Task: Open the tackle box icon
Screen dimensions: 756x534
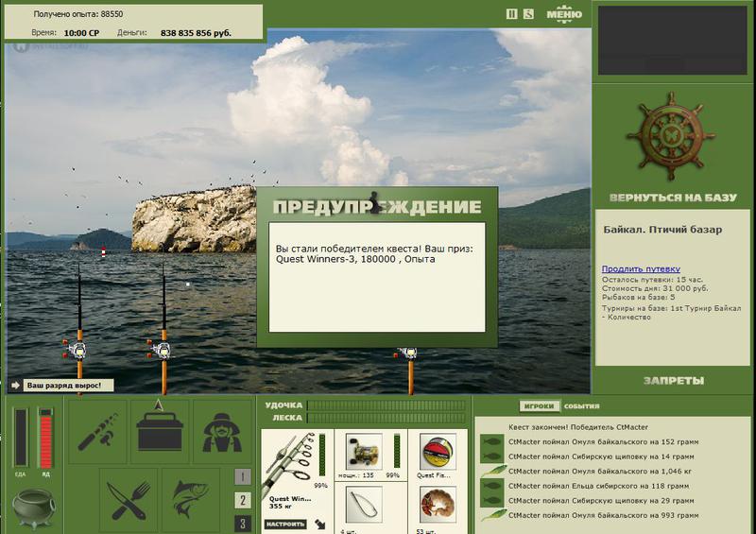Action: (160, 431)
